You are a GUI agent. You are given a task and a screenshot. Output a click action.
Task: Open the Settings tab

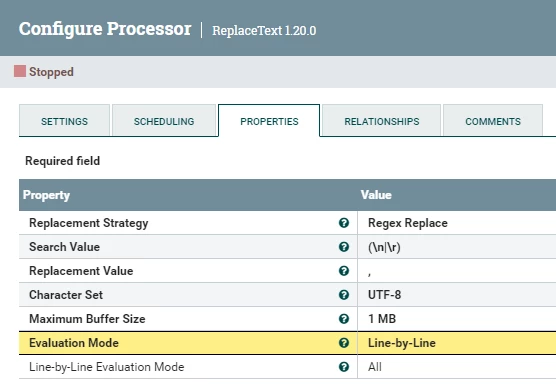[x=64, y=121]
